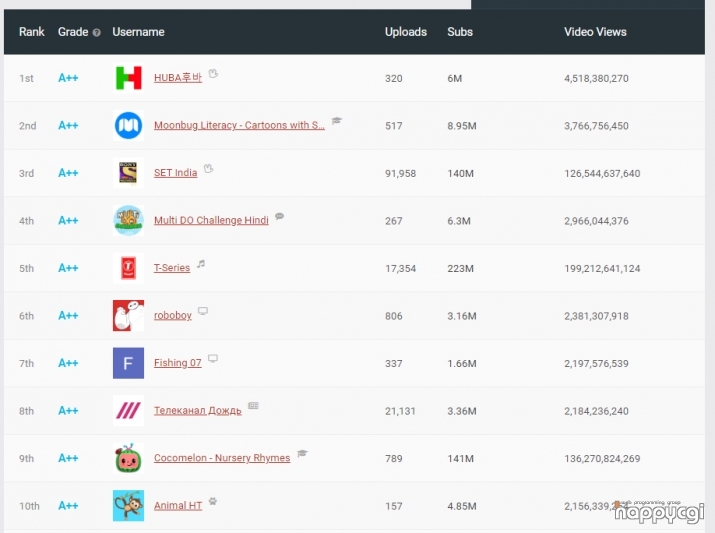This screenshot has width=715, height=533.
Task: Click subscriber count 223M
Action: coord(460,268)
